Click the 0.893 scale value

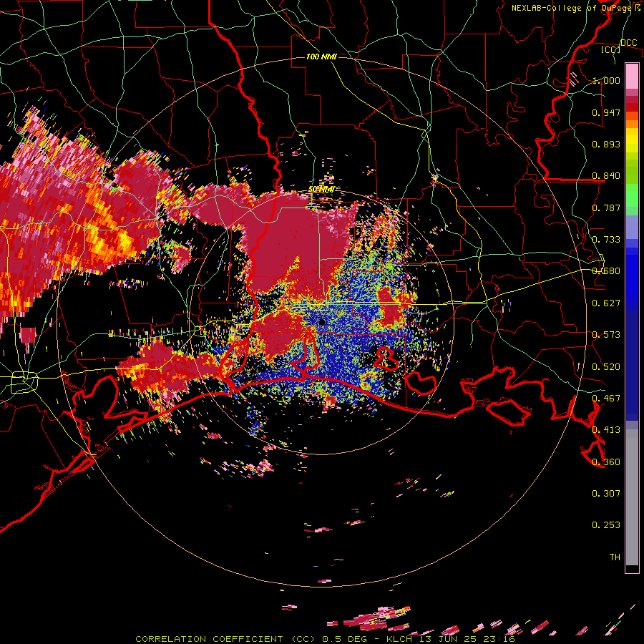coord(606,144)
